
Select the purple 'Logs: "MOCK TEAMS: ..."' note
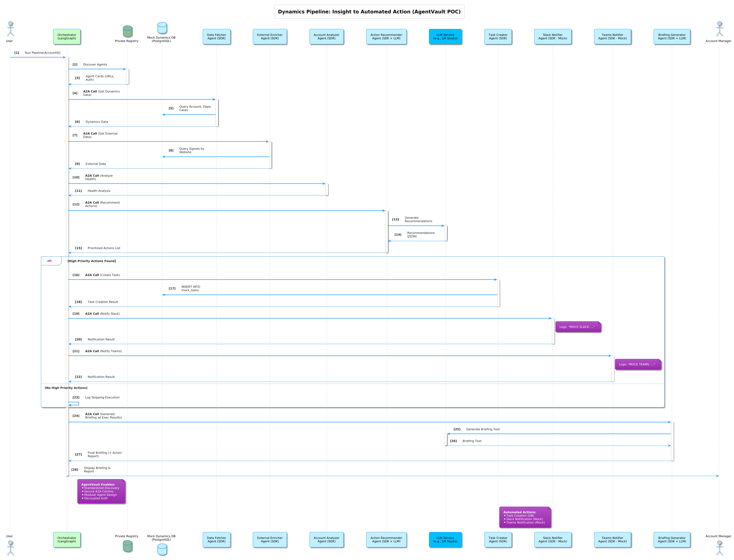click(x=638, y=364)
